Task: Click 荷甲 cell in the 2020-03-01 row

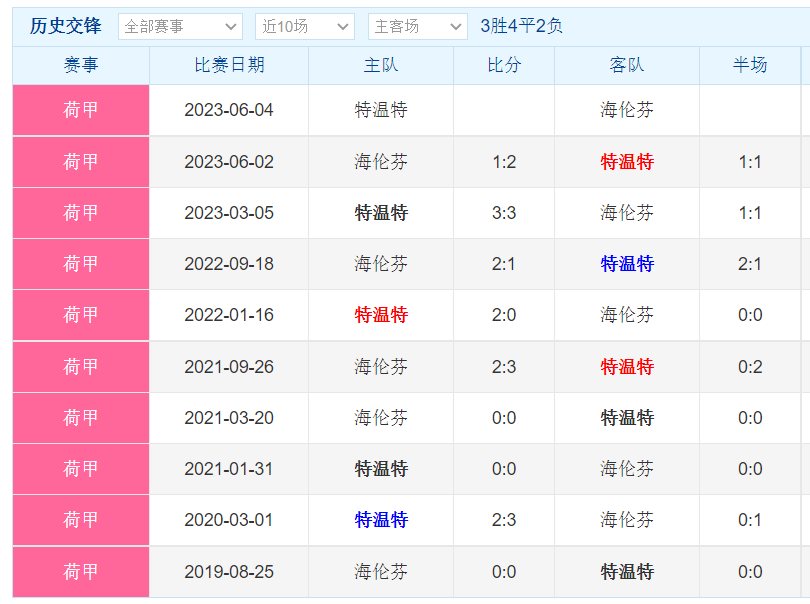Action: [81, 520]
